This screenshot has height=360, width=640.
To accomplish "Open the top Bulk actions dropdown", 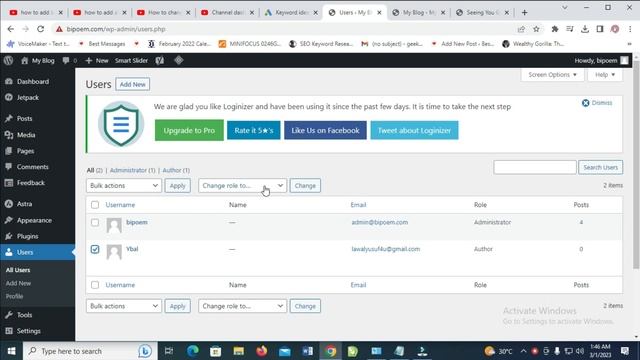I will (x=124, y=186).
